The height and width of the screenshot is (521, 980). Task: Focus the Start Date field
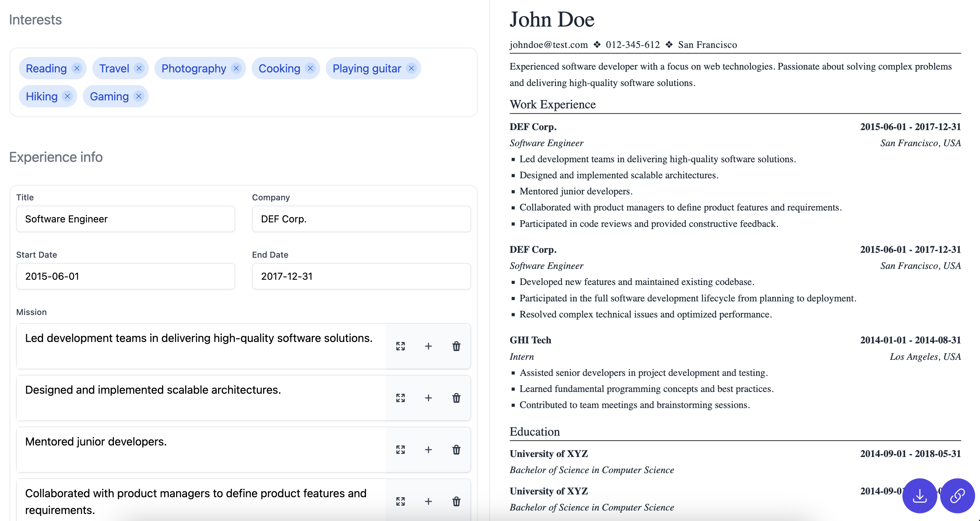[x=125, y=276]
